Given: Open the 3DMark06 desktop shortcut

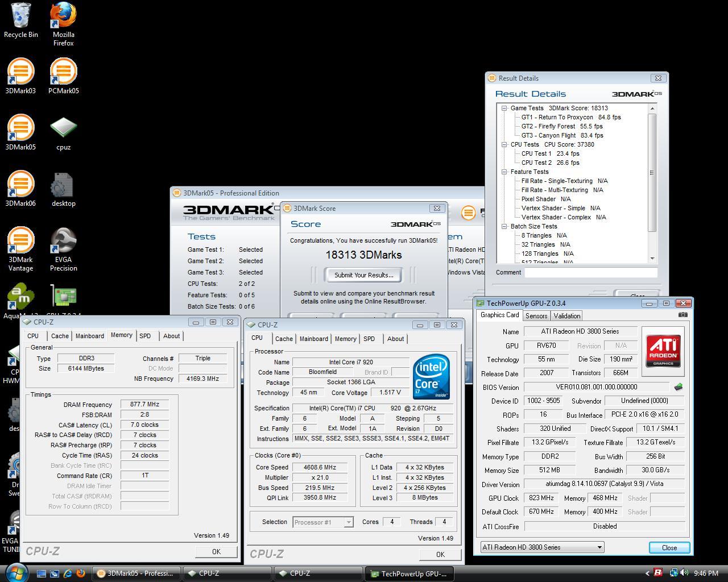Looking at the screenshot, I should point(20,189).
